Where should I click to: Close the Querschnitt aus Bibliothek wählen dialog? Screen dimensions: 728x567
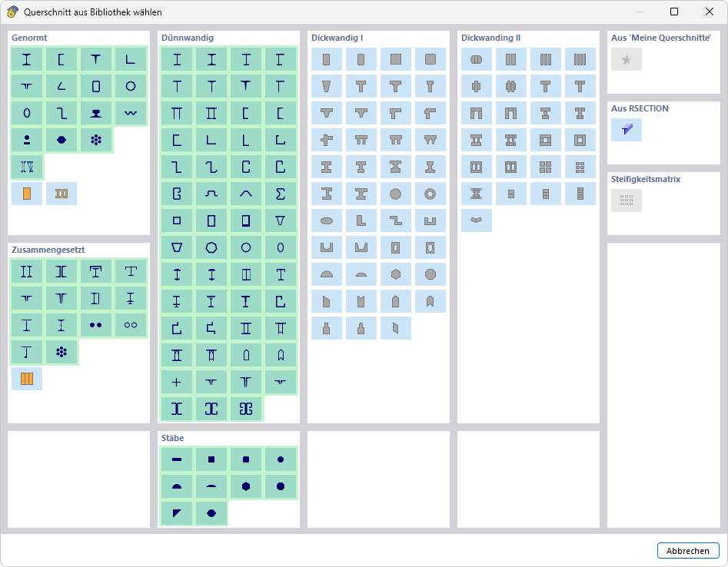point(710,12)
